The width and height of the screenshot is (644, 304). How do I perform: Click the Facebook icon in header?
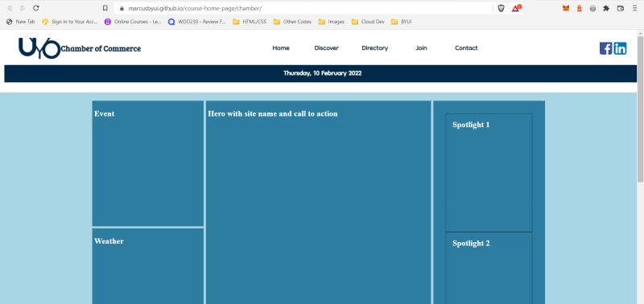(605, 48)
